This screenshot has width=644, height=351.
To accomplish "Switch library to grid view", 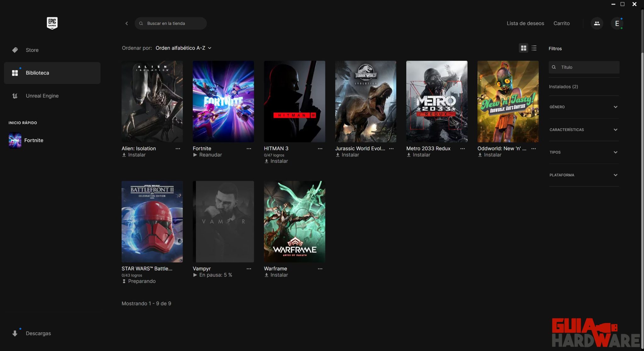I will click(523, 48).
